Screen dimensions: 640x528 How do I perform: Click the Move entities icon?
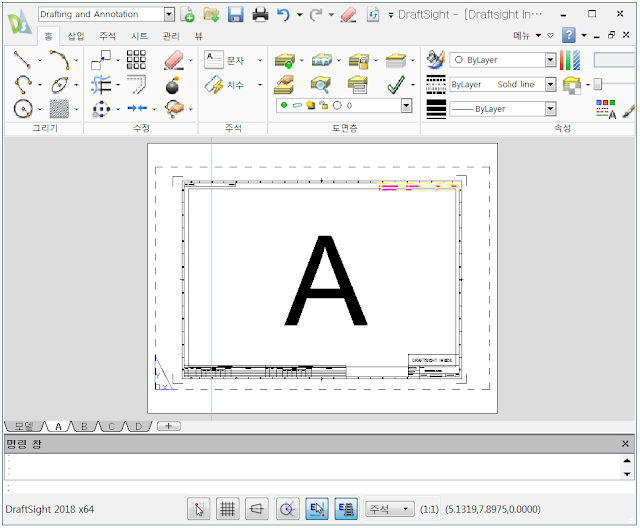[101, 60]
